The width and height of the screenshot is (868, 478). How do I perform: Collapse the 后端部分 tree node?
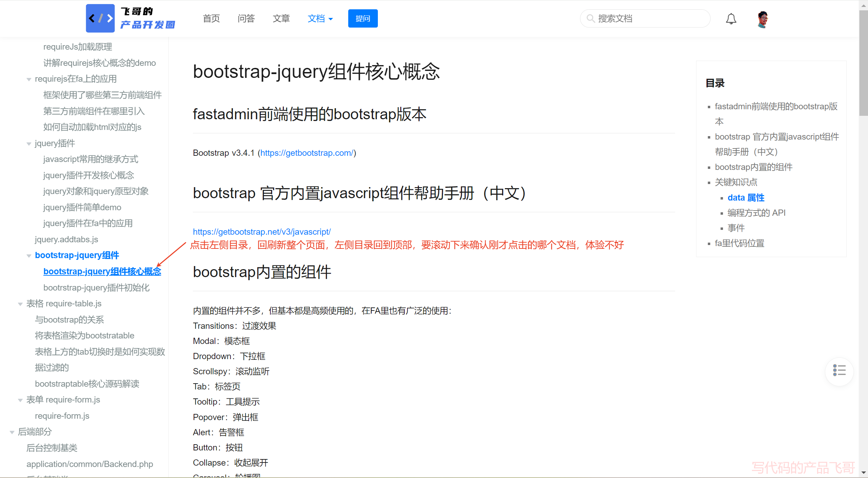(x=12, y=432)
